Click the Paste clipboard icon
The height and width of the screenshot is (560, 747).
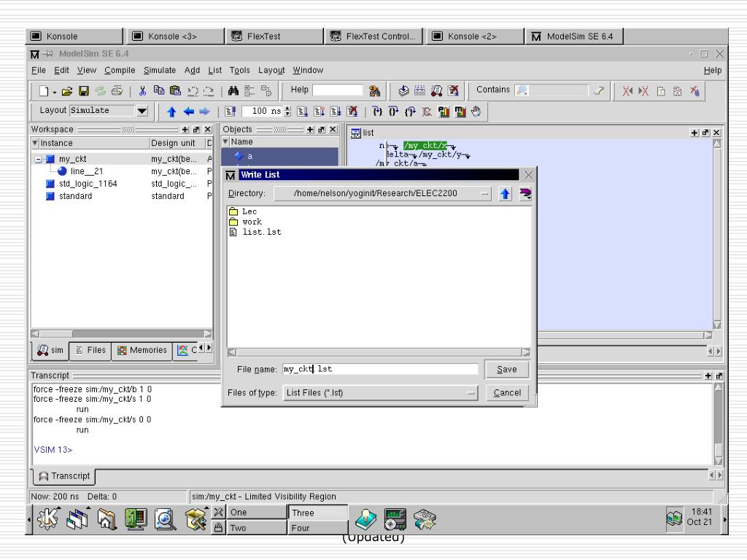click(x=175, y=90)
